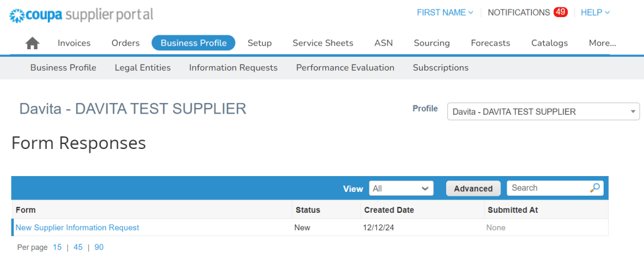Expand the More... menu
Screen dimensions: 644x267
coord(602,43)
